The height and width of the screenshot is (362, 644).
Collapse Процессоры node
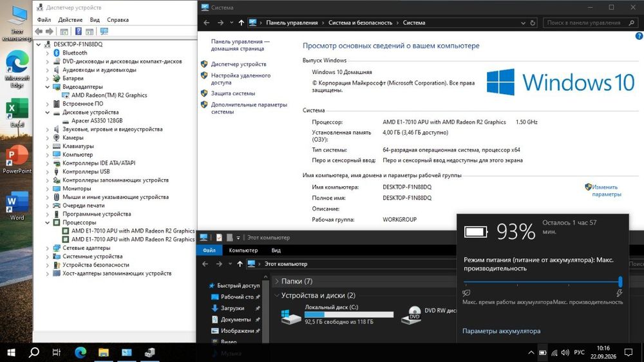pos(48,222)
